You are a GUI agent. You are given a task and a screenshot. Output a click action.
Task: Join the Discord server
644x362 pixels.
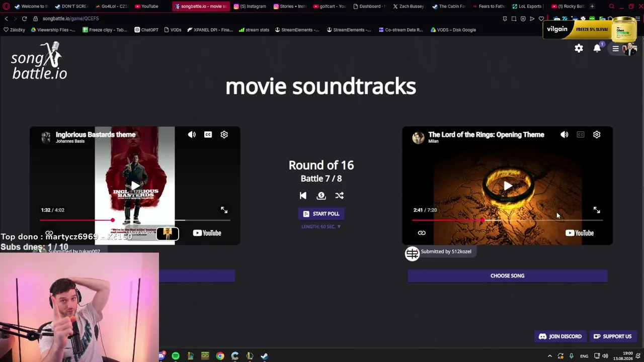coord(560,336)
